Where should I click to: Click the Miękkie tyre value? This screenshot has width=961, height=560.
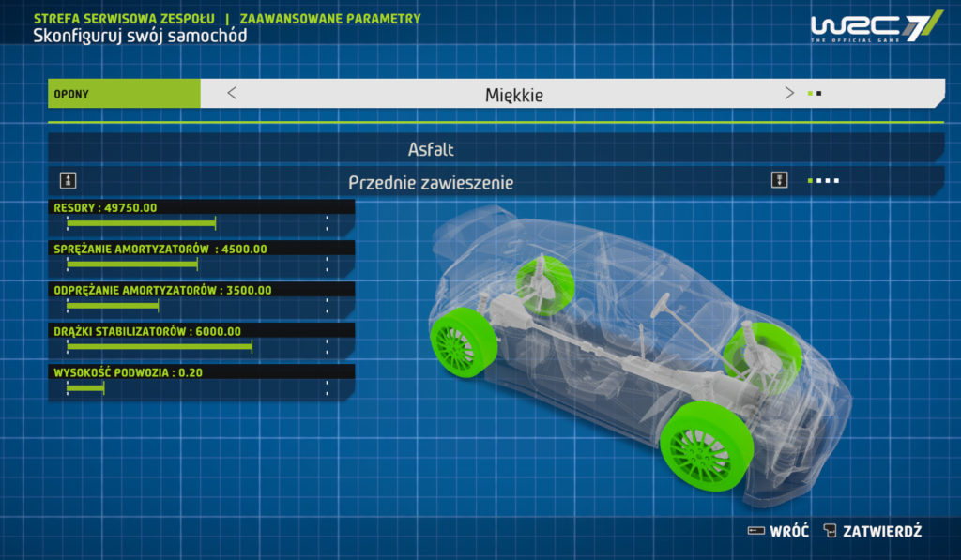[513, 95]
